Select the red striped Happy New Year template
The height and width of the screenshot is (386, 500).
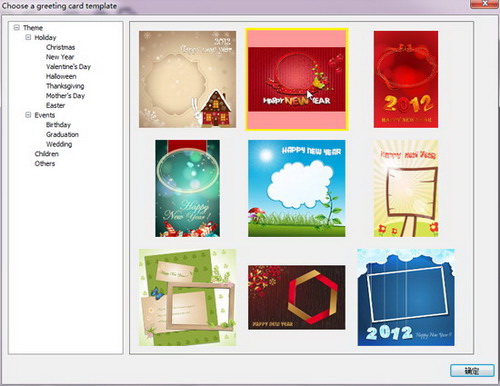click(x=297, y=79)
